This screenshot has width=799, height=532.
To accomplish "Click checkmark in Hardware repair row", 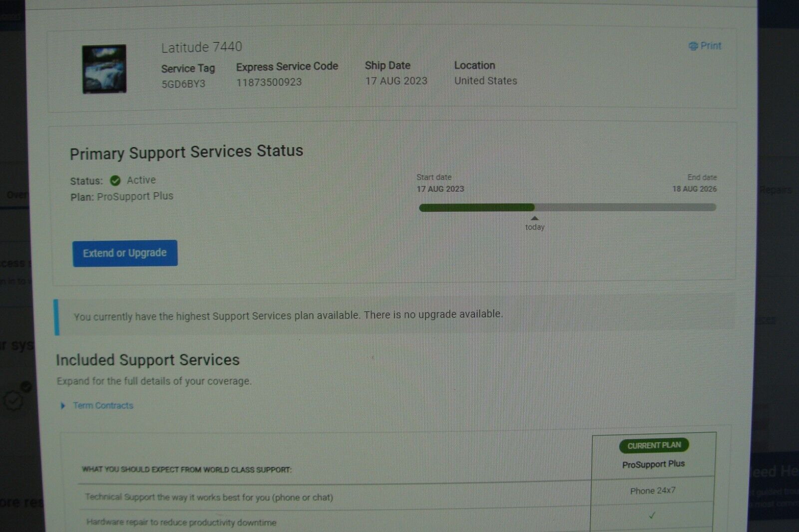I will [652, 515].
